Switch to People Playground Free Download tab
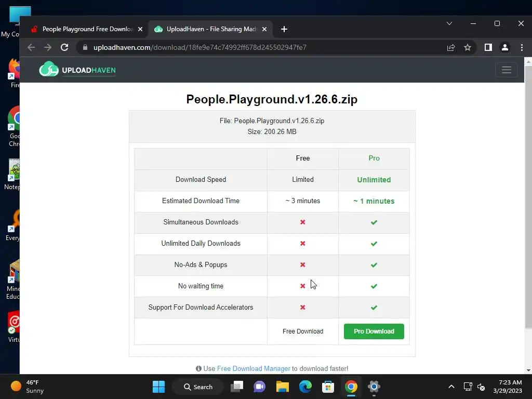 point(87,29)
